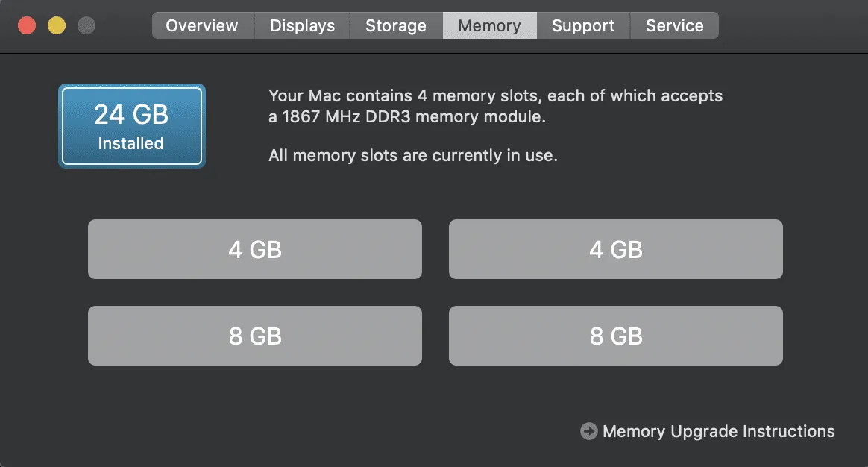
Task: Click the red close traffic light
Action: (27, 24)
